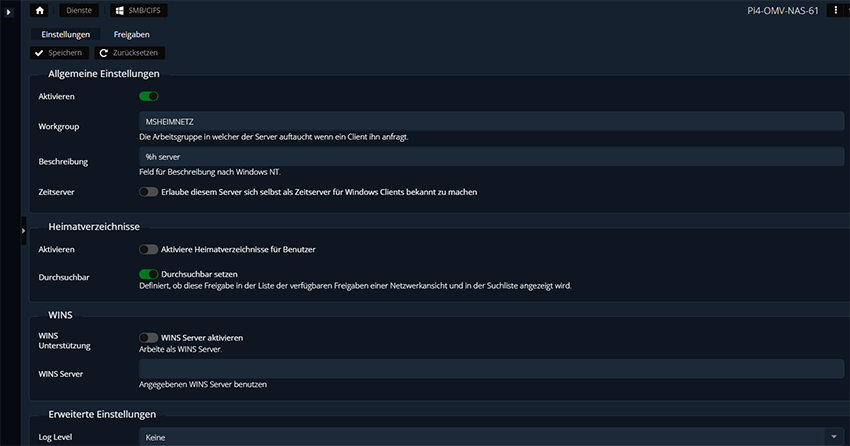Viewport: 850px width, 446px height.
Task: Disable the general Aktivieren switch
Action: (x=149, y=97)
